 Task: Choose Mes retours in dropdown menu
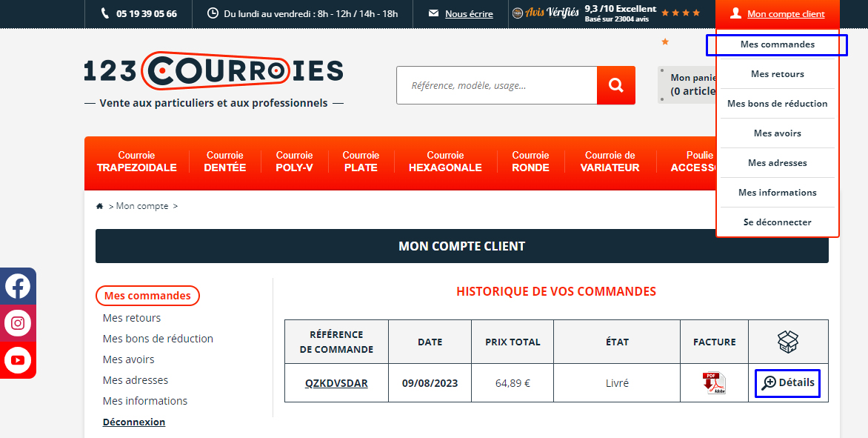(777, 74)
